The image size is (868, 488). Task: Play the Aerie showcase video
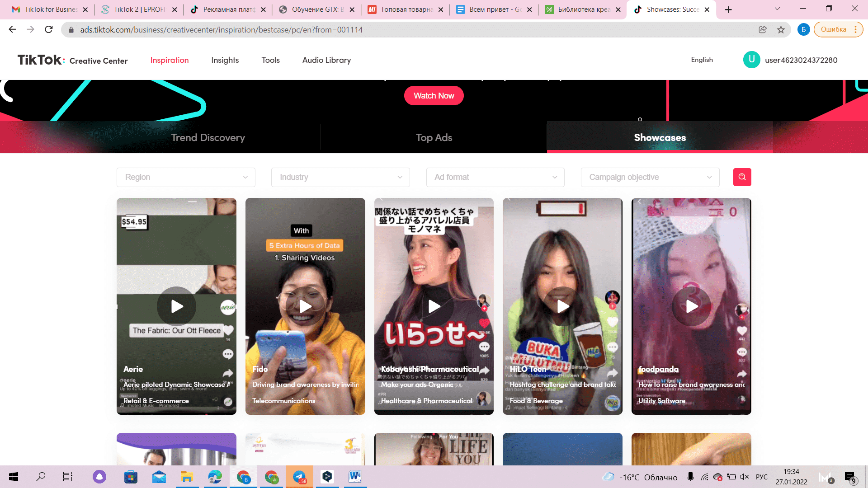176,306
